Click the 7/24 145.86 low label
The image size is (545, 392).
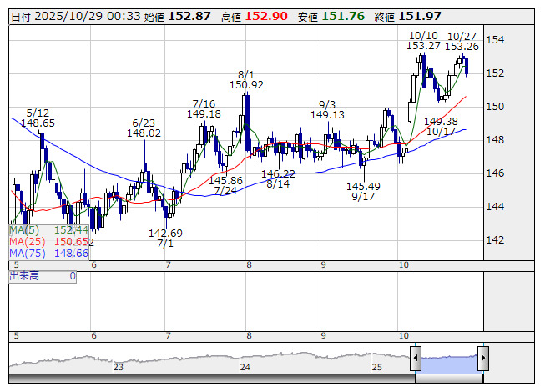pos(225,186)
